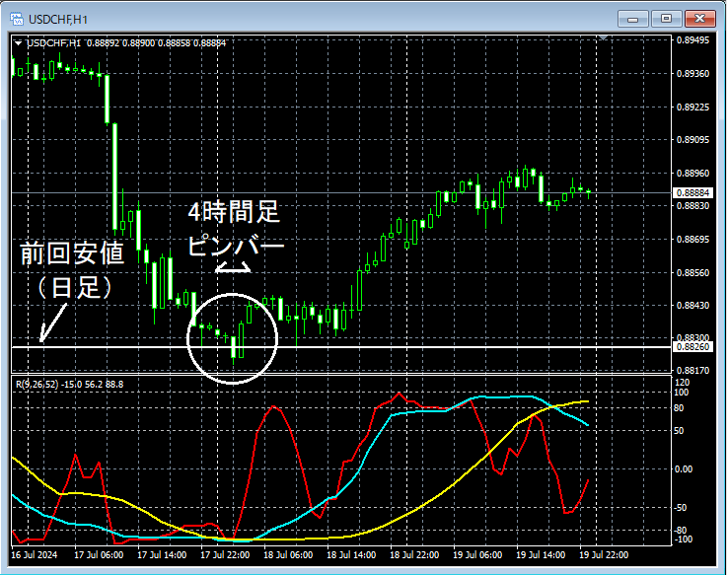Click the R(9,26,52) indicator label
Image resolution: width=728 pixels, height=575 pixels.
coord(70,385)
